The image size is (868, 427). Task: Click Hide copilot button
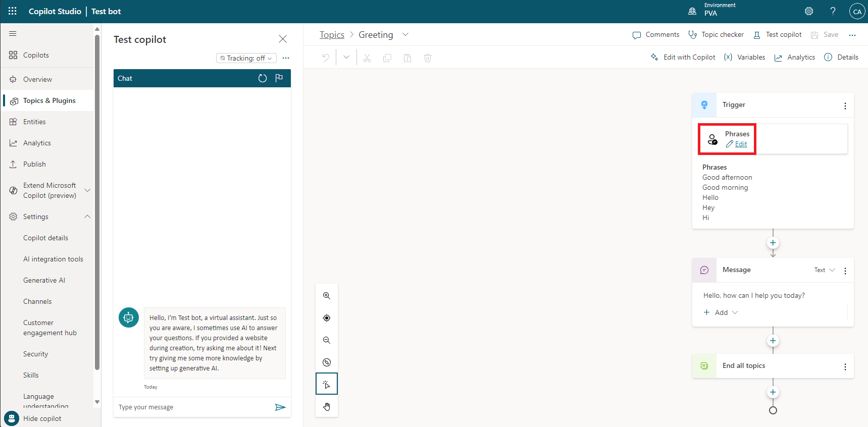(33, 418)
